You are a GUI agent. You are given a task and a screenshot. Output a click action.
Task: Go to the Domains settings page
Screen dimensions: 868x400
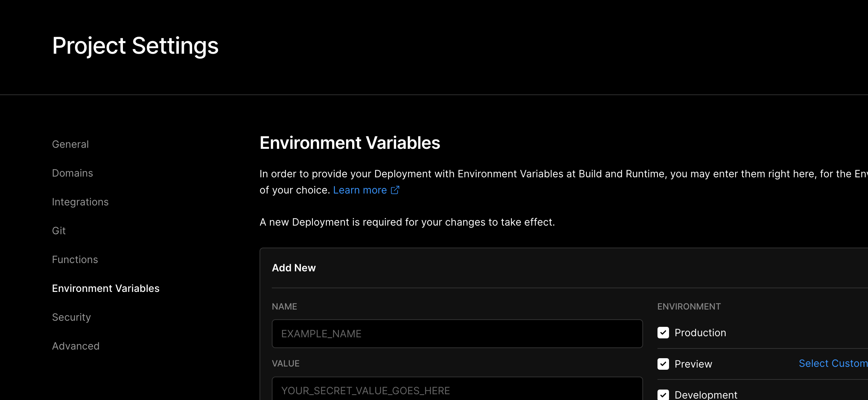[72, 173]
